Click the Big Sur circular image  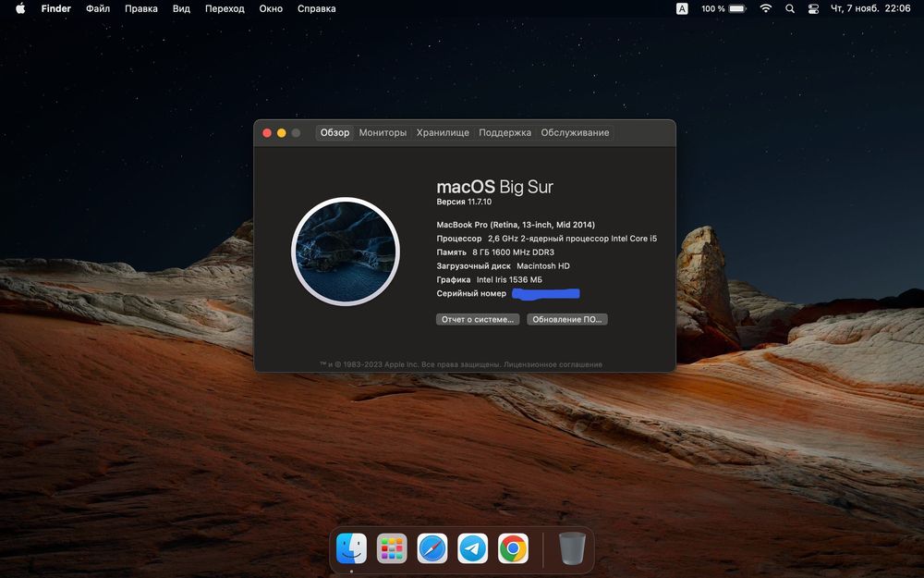346,252
